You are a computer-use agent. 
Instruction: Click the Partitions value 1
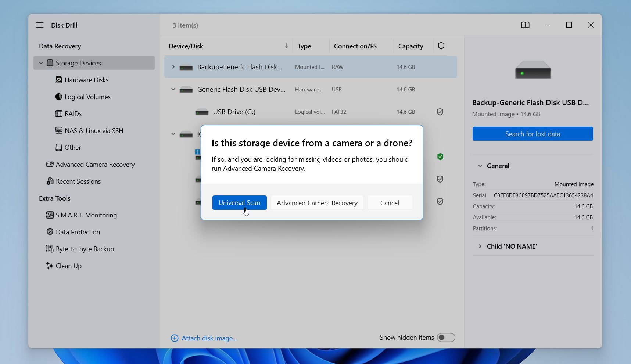tap(592, 228)
